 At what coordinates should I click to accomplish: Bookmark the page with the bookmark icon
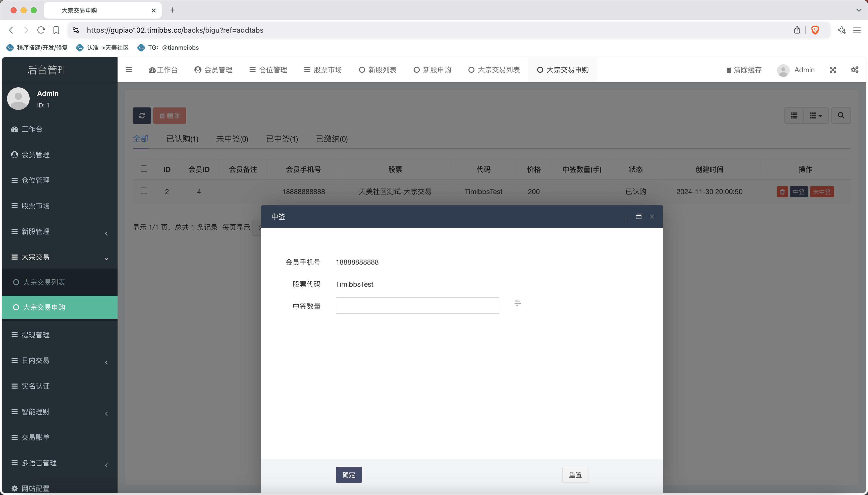coord(56,30)
